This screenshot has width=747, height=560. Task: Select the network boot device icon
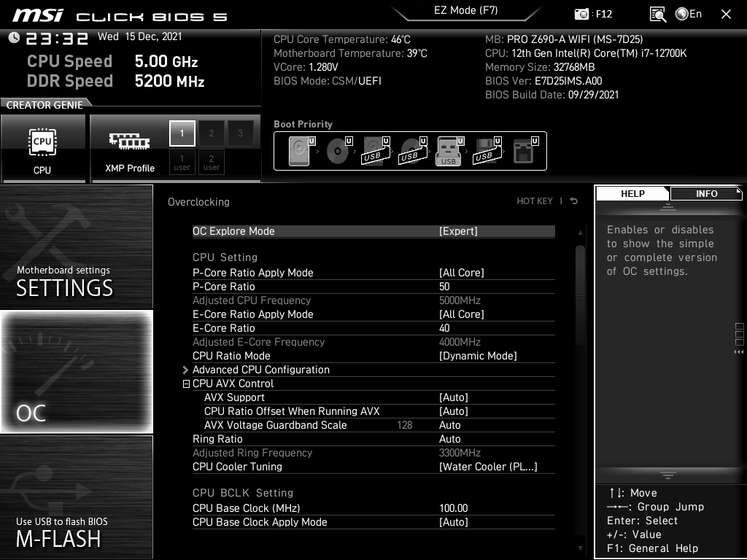click(524, 151)
